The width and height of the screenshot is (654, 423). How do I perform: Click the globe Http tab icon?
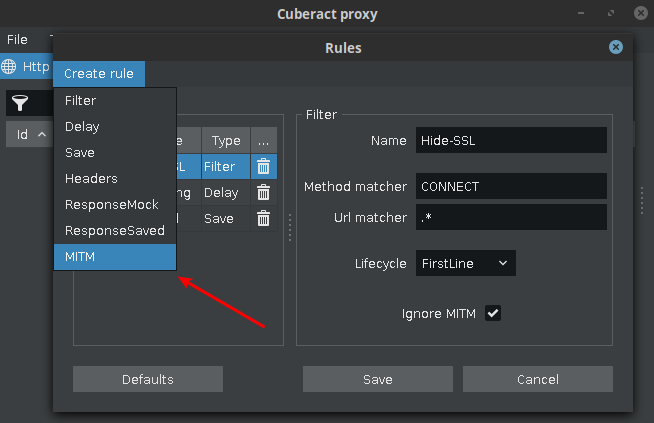tap(8, 66)
